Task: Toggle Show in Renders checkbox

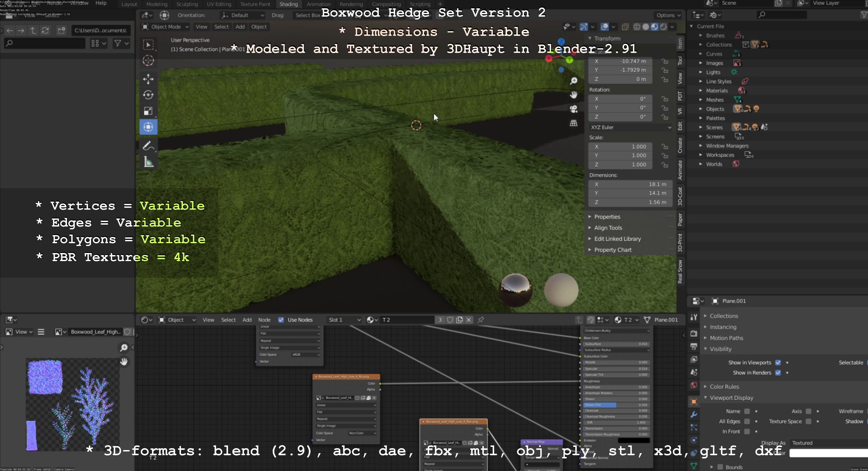Action: [x=778, y=373]
